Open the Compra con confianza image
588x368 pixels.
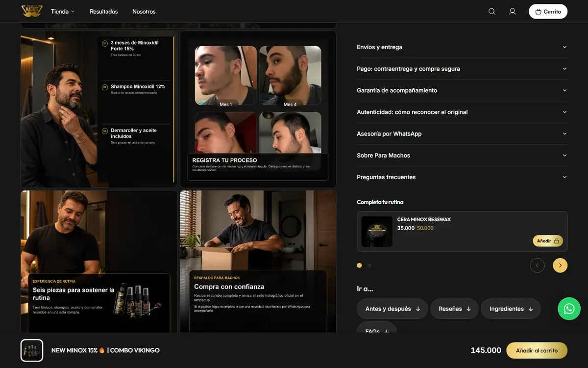click(258, 262)
